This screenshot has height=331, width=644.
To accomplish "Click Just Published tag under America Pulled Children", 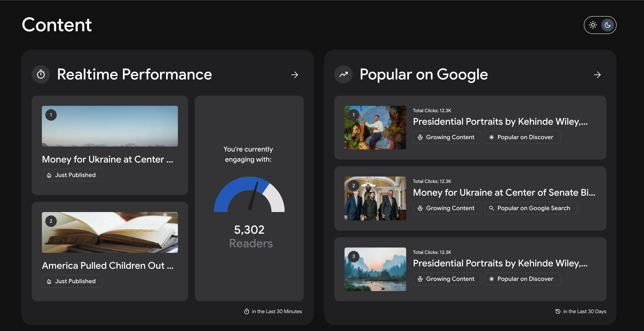I will pyautogui.click(x=72, y=281).
